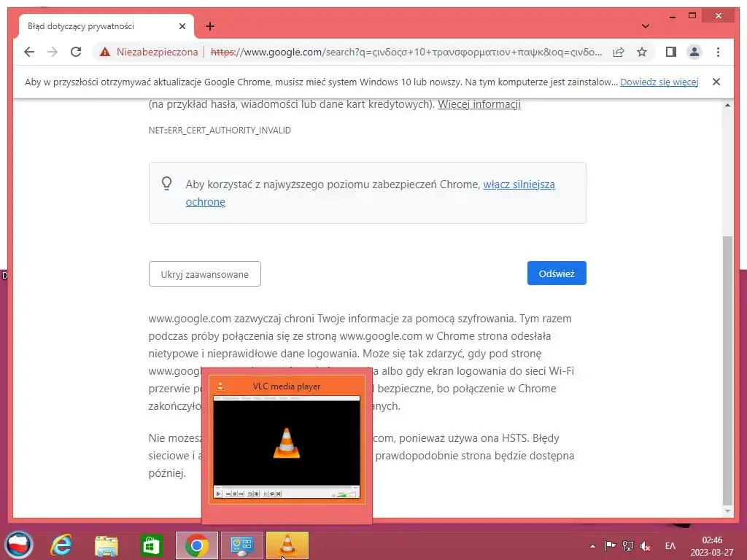747x560 pixels.
Task: Switch to Chrome via taskbar icon
Action: [197, 545]
